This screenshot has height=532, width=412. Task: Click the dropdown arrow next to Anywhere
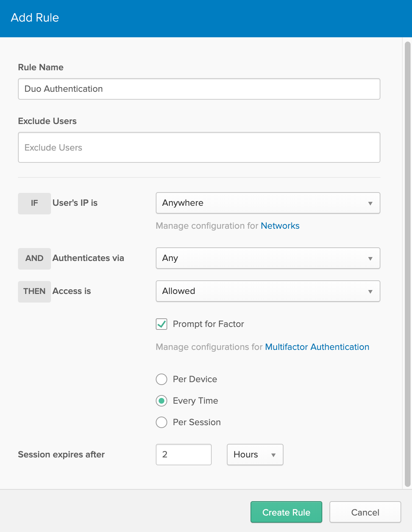click(x=371, y=203)
